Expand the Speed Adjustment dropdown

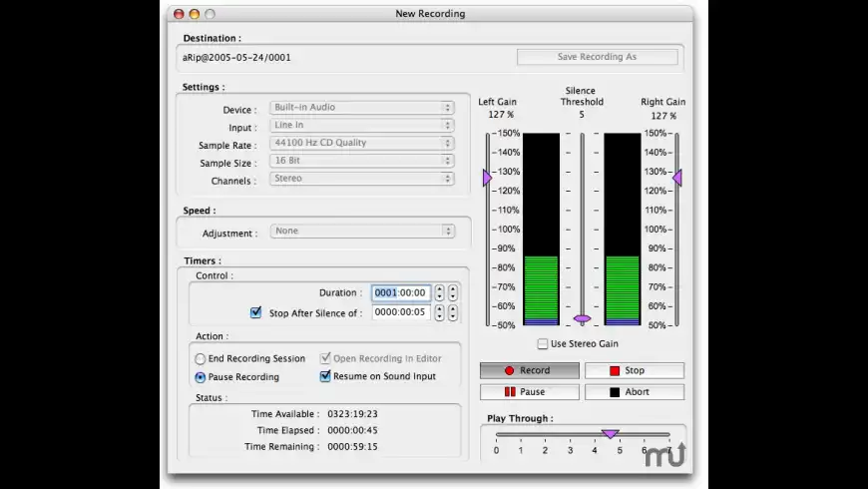[x=362, y=231]
